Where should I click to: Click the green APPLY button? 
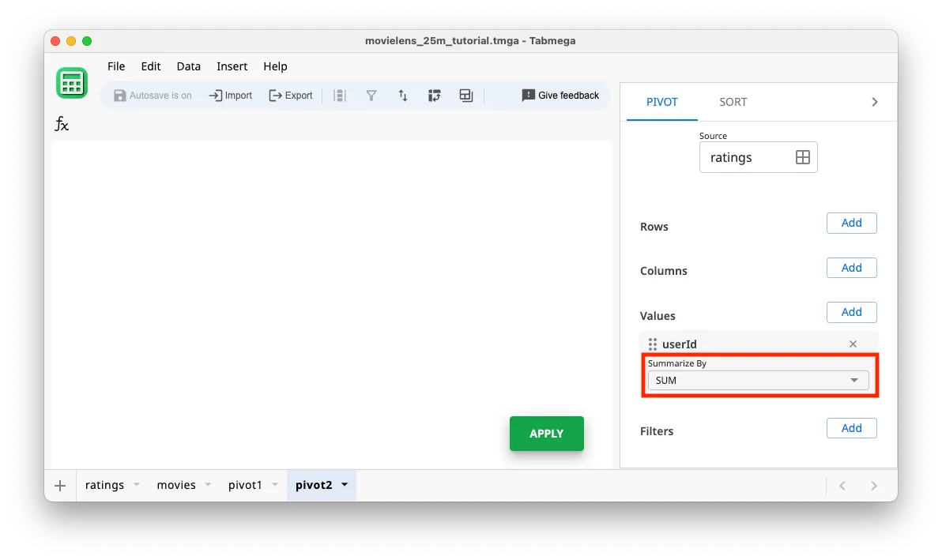coord(546,433)
